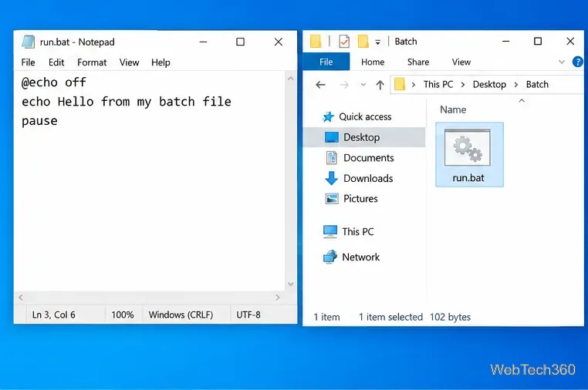588x390 pixels.
Task: Click the Notepad vertical scroll down arrow
Action: [x=291, y=284]
